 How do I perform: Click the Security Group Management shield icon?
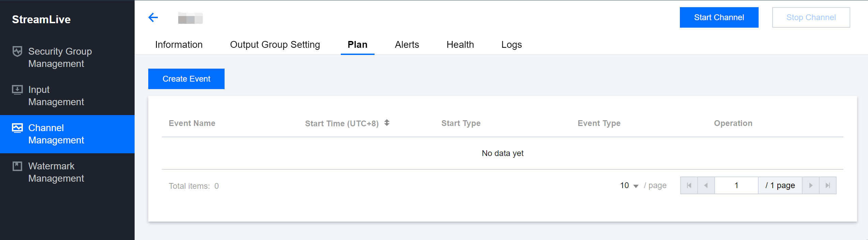coord(17,51)
